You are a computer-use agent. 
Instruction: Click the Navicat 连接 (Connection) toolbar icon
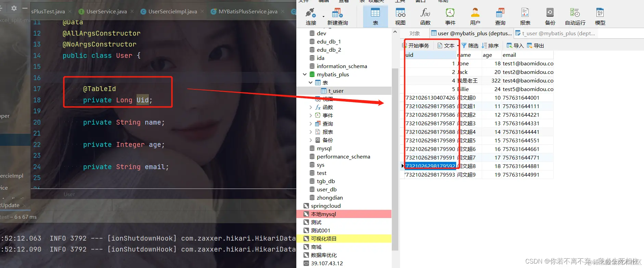pyautogui.click(x=311, y=16)
